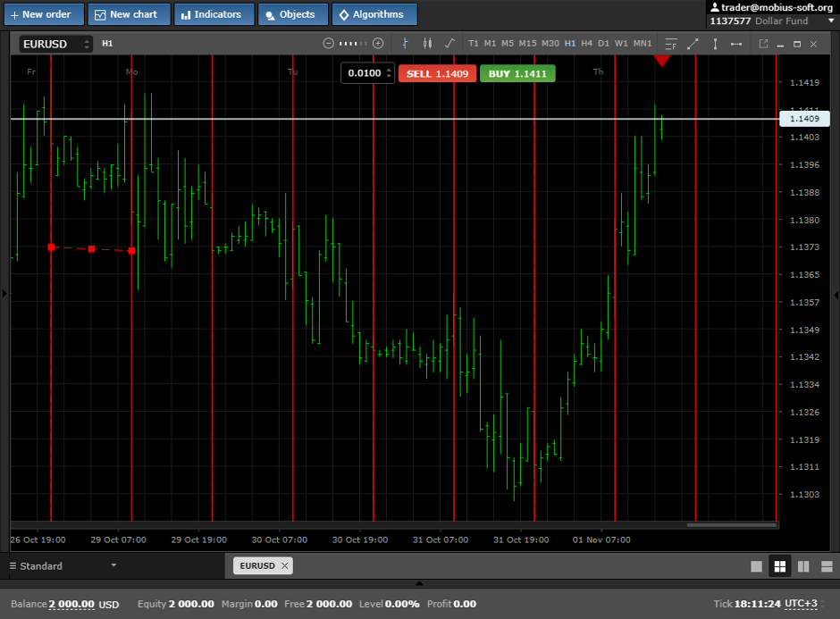Select the M30 timeframe
This screenshot has height=619, width=840.
pos(550,44)
